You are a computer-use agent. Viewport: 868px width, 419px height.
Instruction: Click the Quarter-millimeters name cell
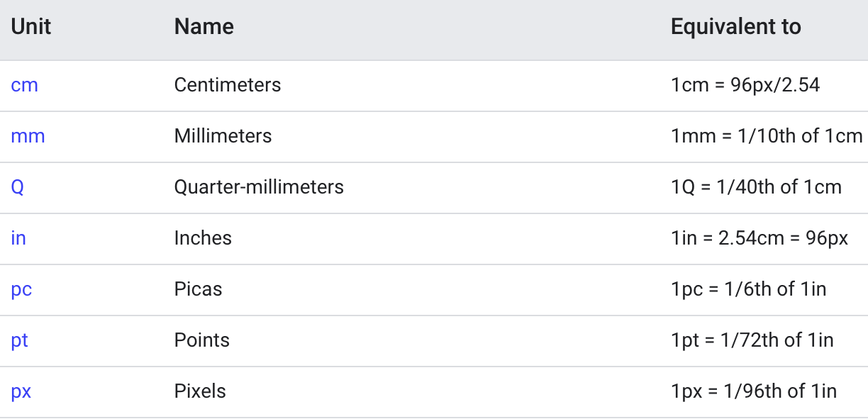(x=259, y=188)
